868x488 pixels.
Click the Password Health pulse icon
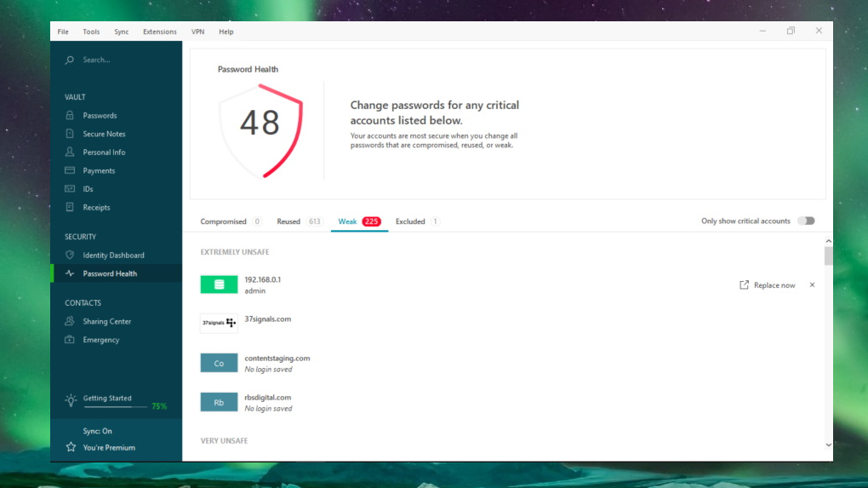pos(70,273)
